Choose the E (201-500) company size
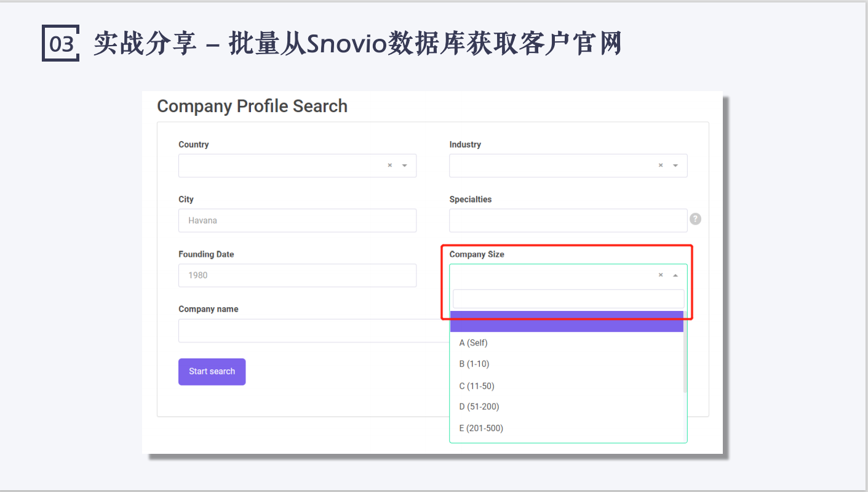 pyautogui.click(x=567, y=428)
